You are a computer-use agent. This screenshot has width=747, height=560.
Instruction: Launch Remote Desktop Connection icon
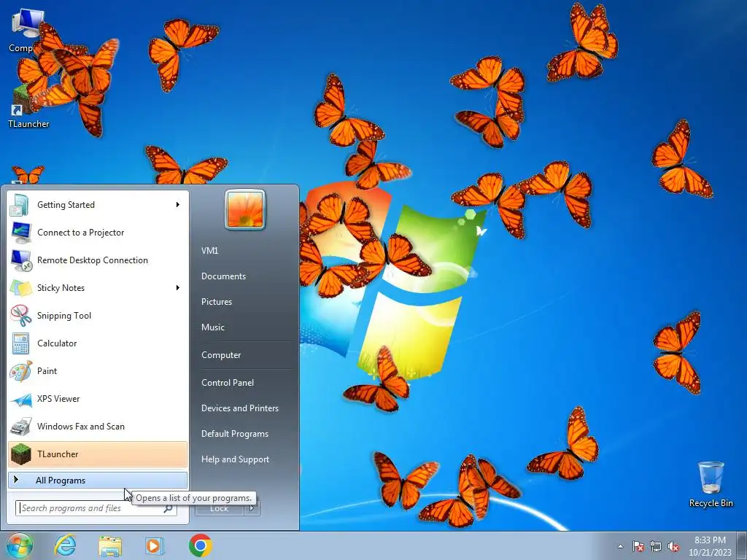pos(20,260)
